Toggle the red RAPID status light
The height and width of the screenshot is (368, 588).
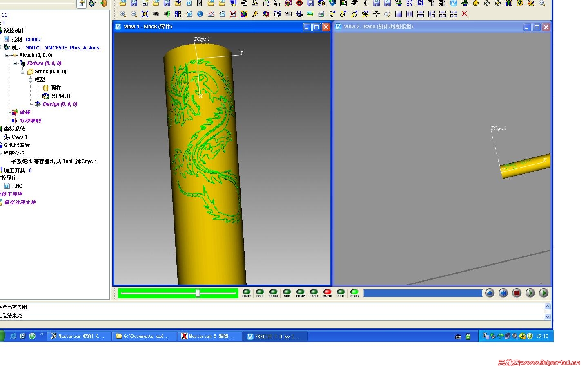(327, 293)
